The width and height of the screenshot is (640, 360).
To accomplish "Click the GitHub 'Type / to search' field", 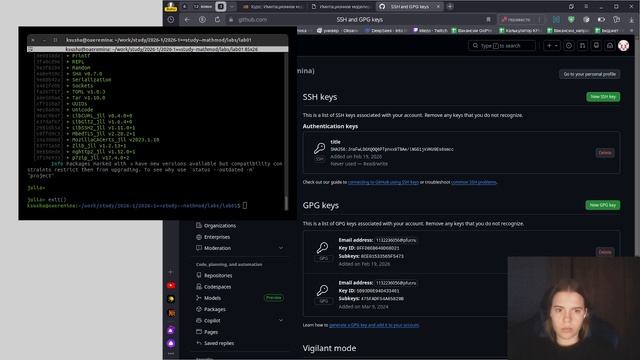I will point(502,46).
